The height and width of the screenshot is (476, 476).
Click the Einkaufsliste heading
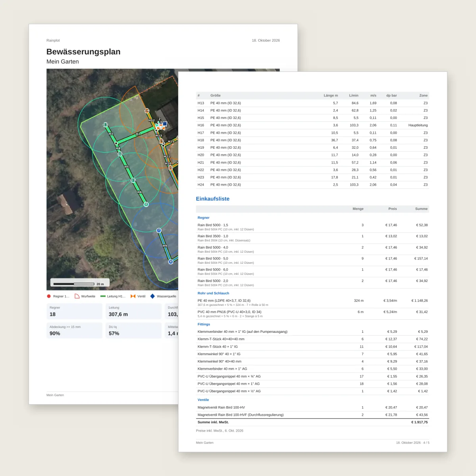(x=213, y=199)
